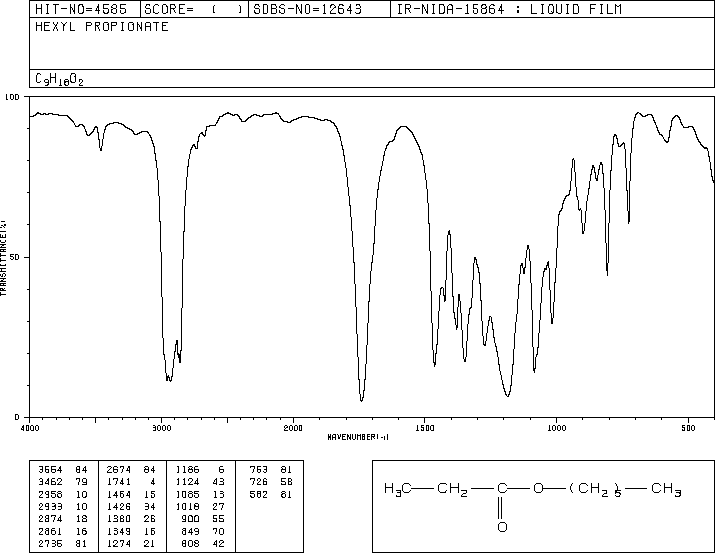Click the 2933 wavenumber in peak table

point(50,506)
